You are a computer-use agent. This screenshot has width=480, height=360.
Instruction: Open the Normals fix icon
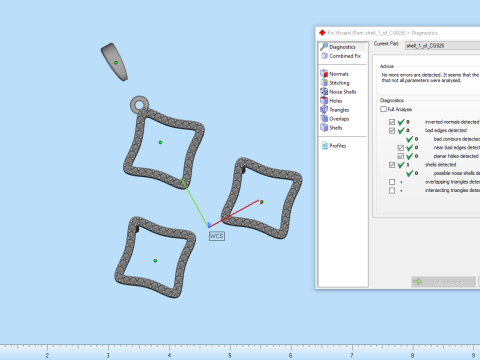(x=324, y=73)
